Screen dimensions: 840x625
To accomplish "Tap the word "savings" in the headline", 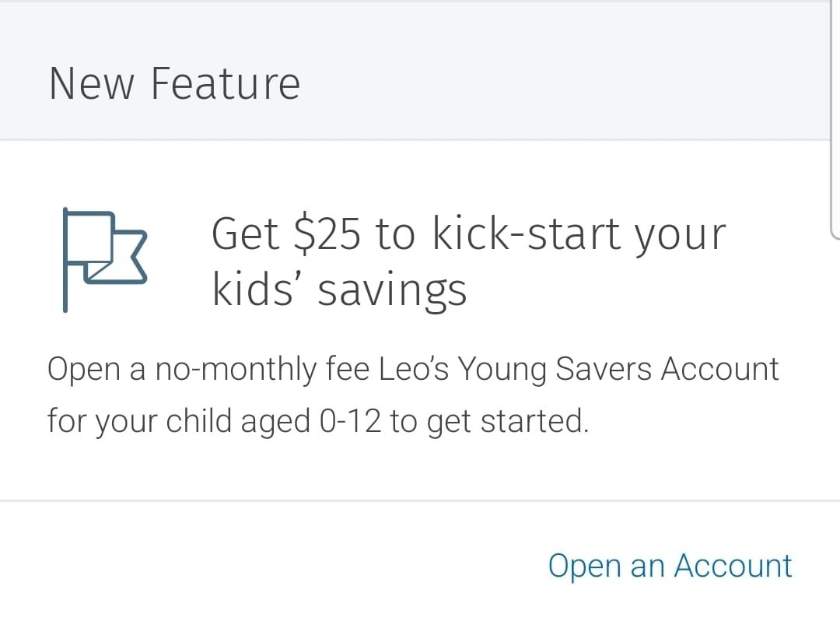I will pyautogui.click(x=392, y=290).
